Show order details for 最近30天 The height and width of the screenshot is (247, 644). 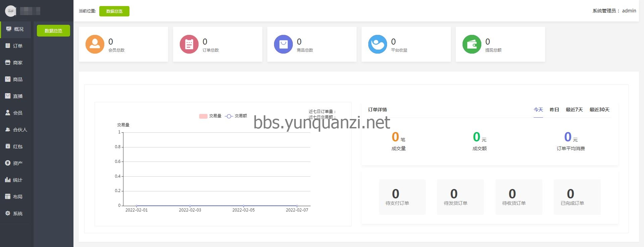[599, 110]
